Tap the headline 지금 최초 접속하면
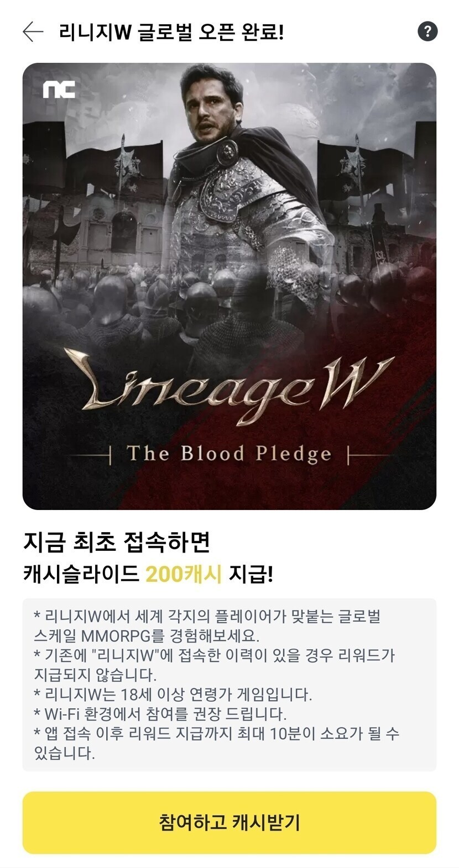Viewport: 459px width, 868px height. (x=117, y=542)
